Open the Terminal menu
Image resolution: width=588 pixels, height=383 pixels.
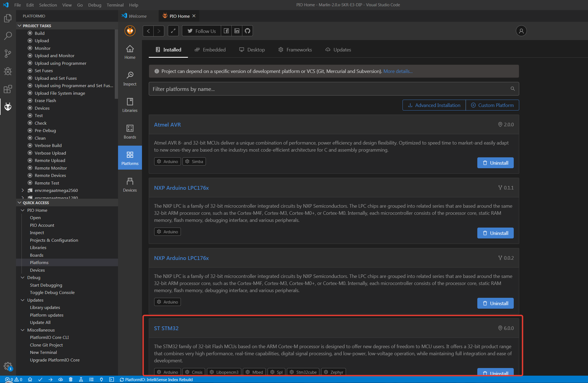point(115,5)
